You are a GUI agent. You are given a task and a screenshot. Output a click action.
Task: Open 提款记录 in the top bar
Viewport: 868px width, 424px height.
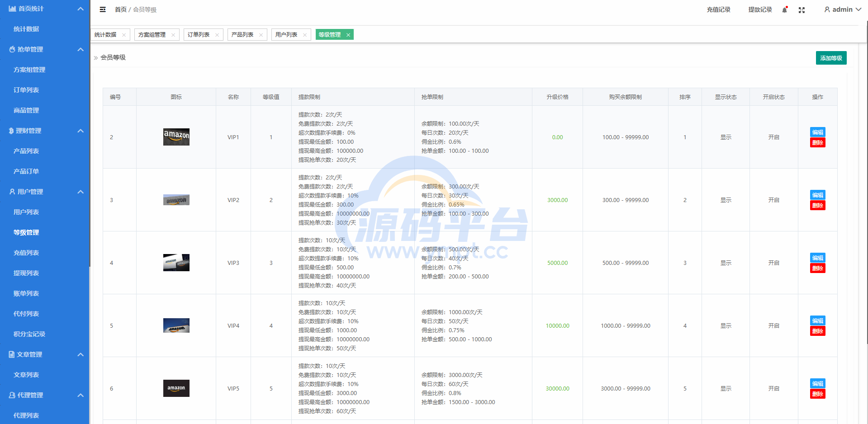[760, 9]
